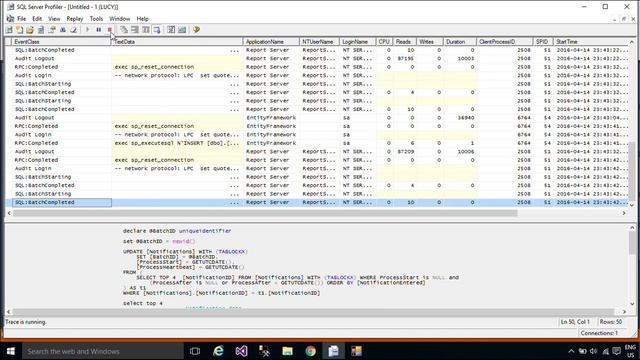Click the Duration column header

(x=460, y=42)
